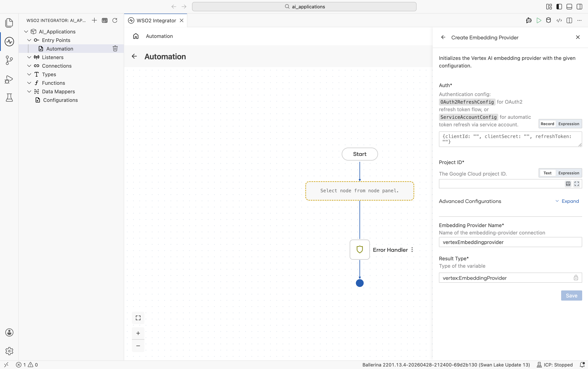The width and height of the screenshot is (588, 369).
Task: Open Configurations in project tree
Action: (60, 100)
